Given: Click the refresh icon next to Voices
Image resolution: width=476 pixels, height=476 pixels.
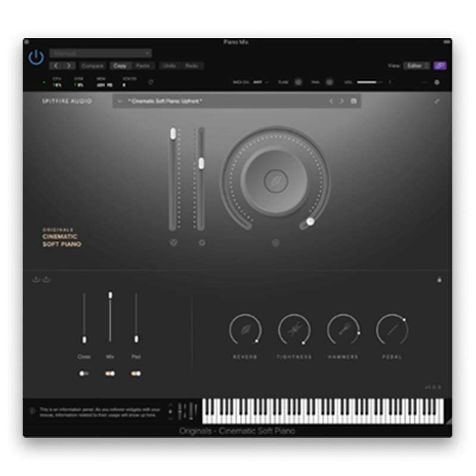Looking at the screenshot, I should point(151,82).
